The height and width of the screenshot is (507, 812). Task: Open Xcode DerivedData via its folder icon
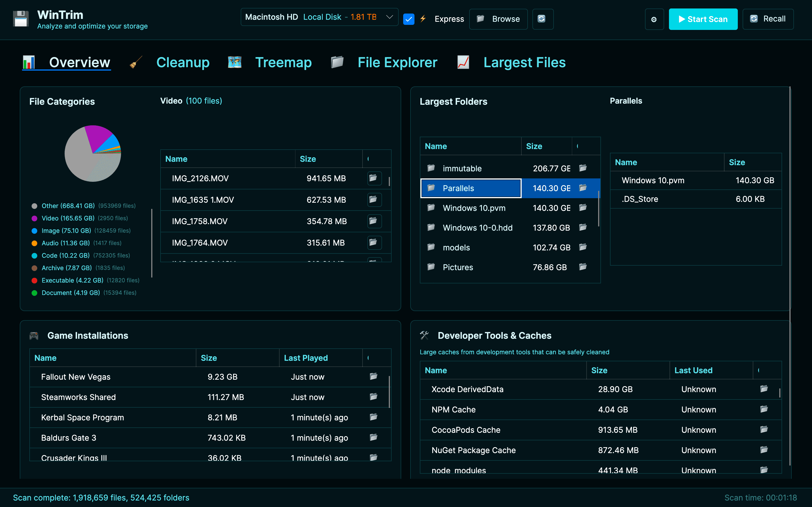(x=764, y=389)
